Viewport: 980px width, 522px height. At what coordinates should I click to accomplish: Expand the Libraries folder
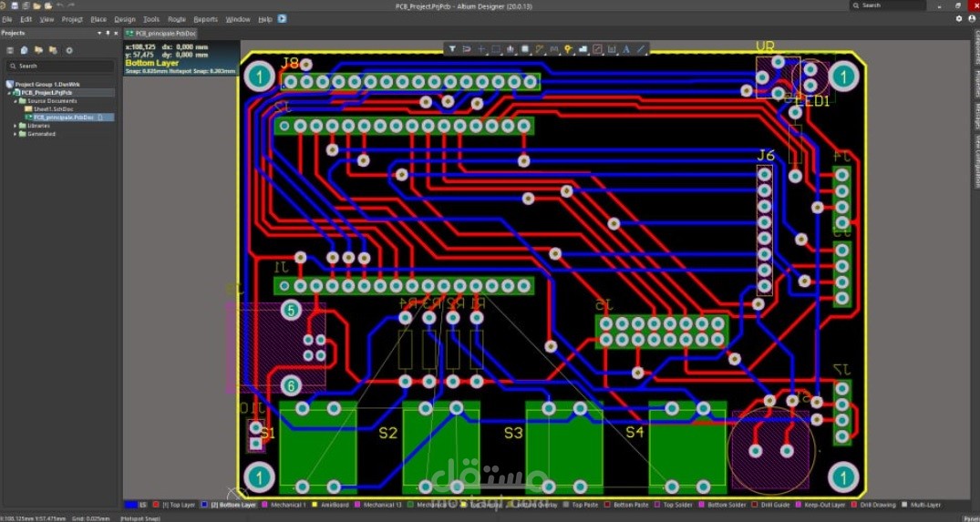15,126
